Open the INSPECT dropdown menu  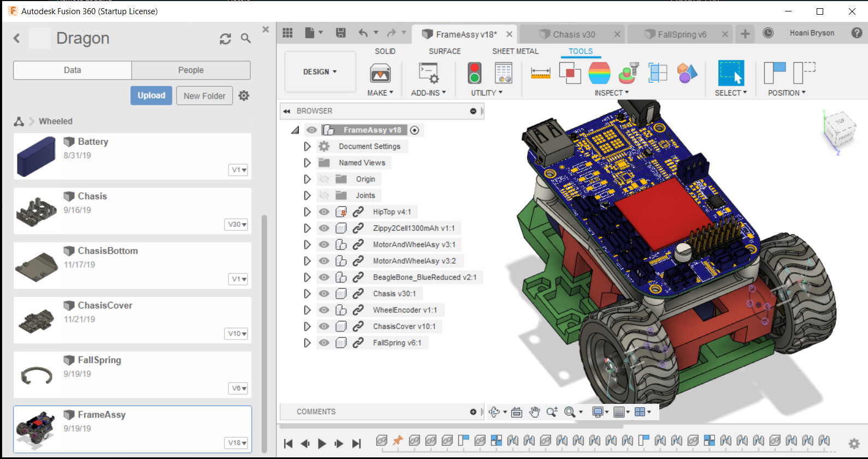(x=612, y=93)
